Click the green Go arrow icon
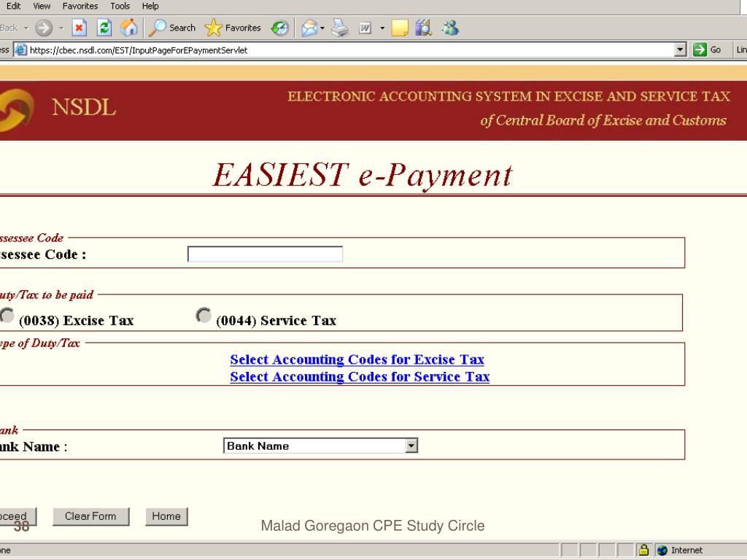The width and height of the screenshot is (747, 560). point(700,50)
